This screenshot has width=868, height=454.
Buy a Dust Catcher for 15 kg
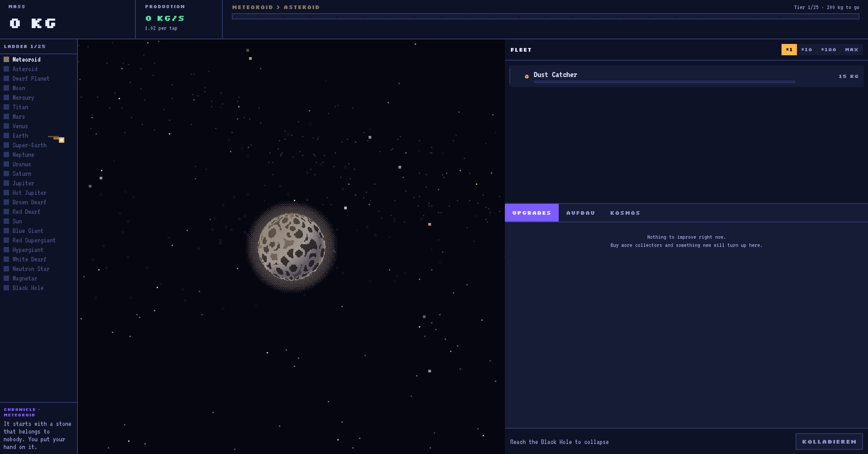686,76
